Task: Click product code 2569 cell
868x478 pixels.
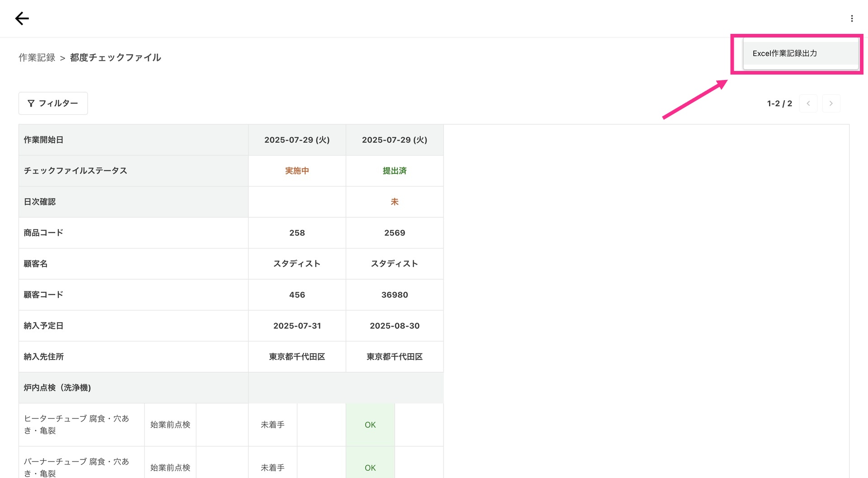Action: [395, 233]
